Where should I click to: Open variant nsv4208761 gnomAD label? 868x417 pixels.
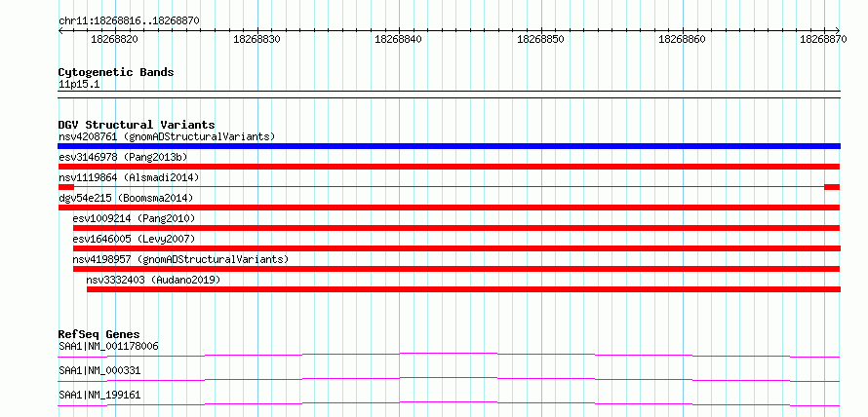pyautogui.click(x=167, y=136)
